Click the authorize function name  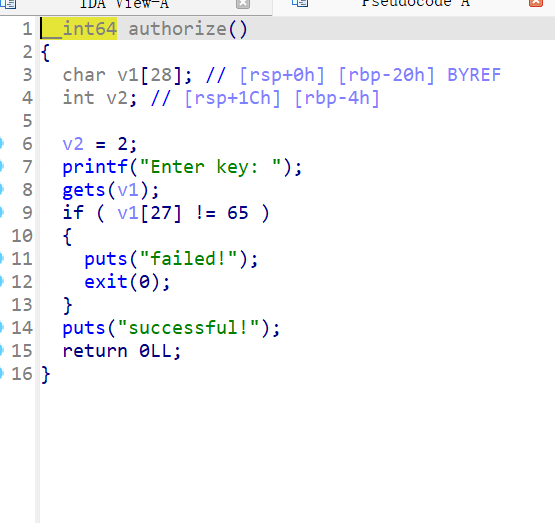click(x=177, y=29)
